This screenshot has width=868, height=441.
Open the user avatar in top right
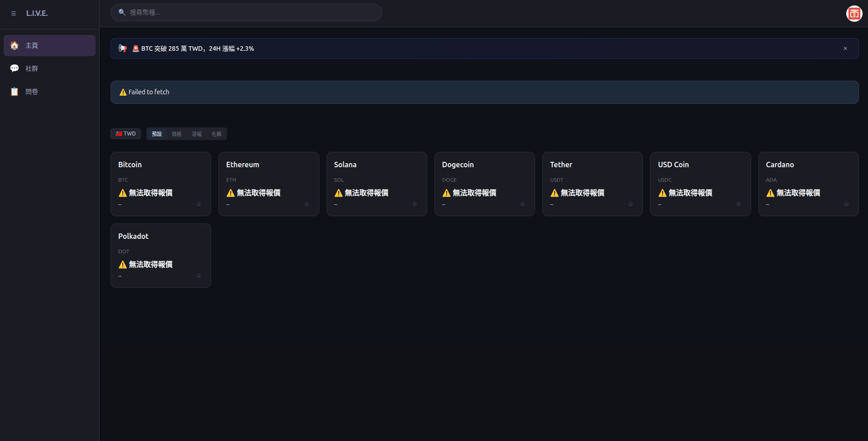[854, 14]
